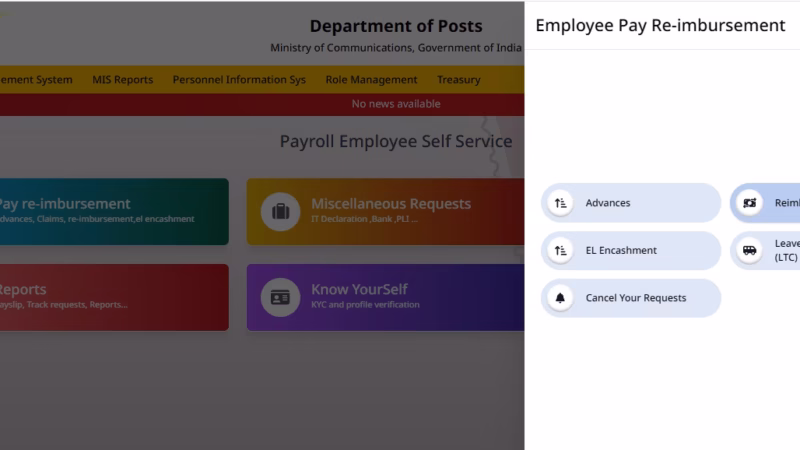Open the partially visible 'ement System' menu

coord(36,80)
